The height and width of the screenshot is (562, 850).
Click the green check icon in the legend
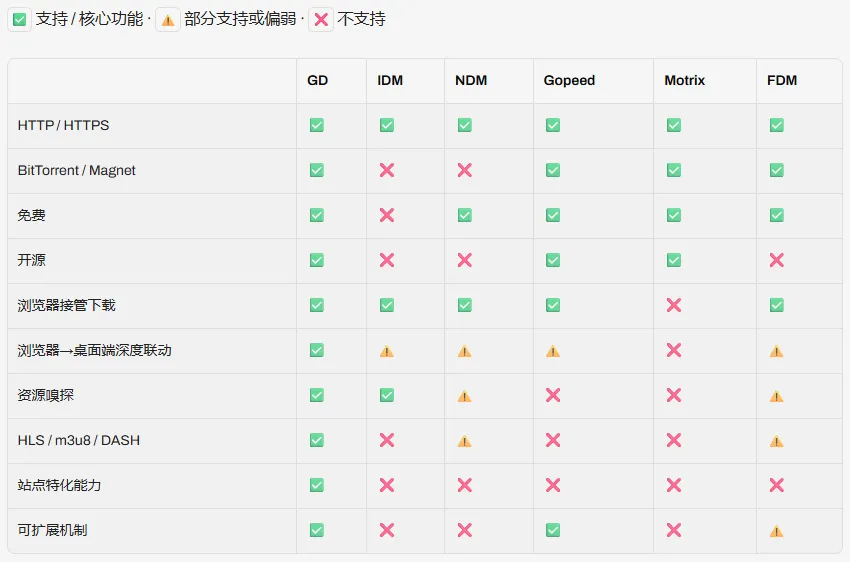click(x=20, y=20)
